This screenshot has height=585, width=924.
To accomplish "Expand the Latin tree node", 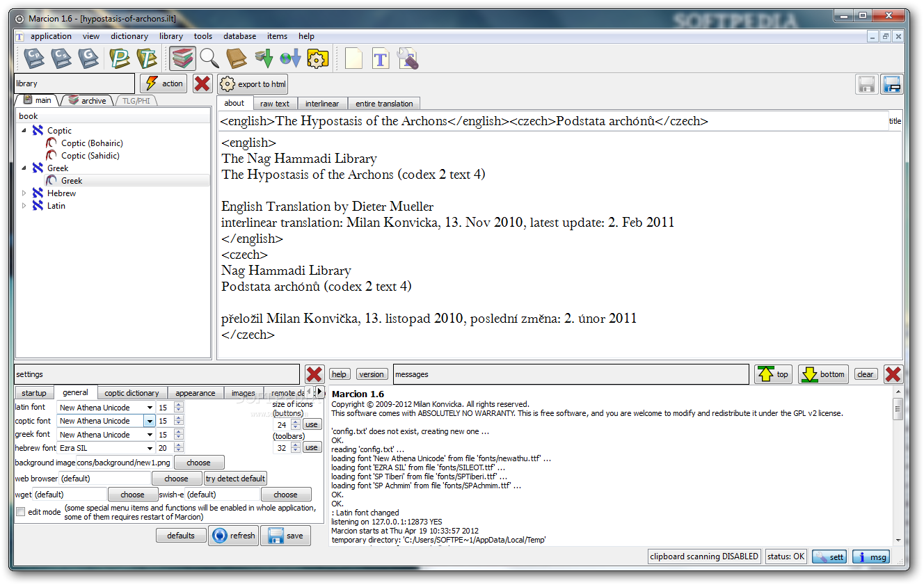I will pos(24,206).
